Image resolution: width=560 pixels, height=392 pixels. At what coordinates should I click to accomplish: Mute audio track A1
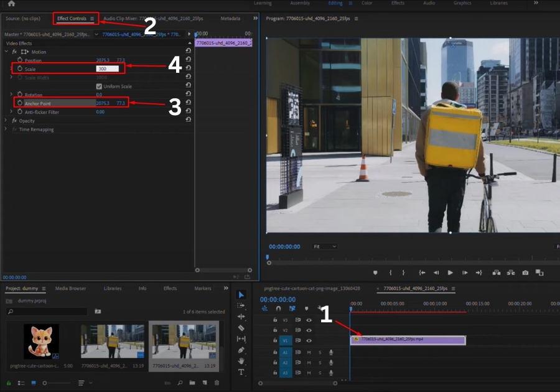coord(309,352)
